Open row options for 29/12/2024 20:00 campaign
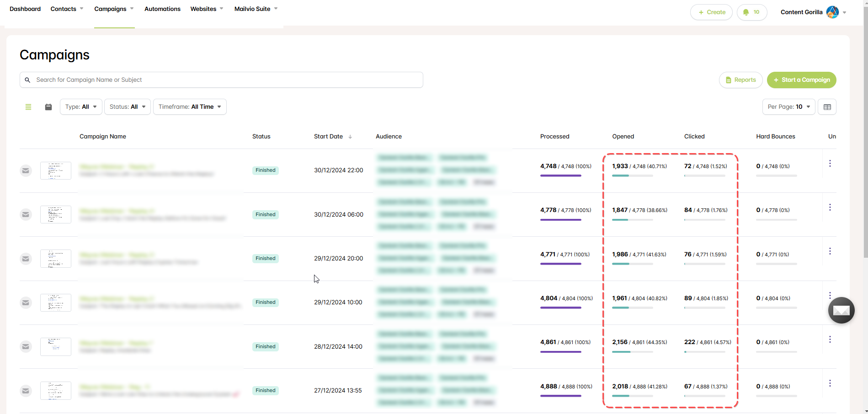 click(830, 251)
